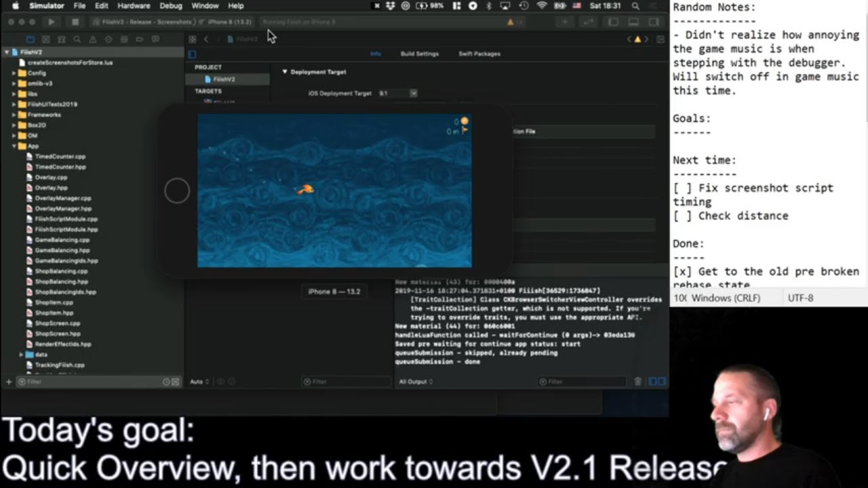
Task: Open createScreenshotsForStore.lua file
Action: (x=71, y=62)
